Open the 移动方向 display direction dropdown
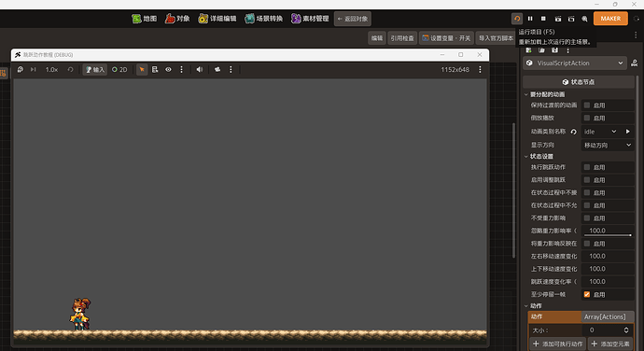The image size is (644, 351). [608, 145]
